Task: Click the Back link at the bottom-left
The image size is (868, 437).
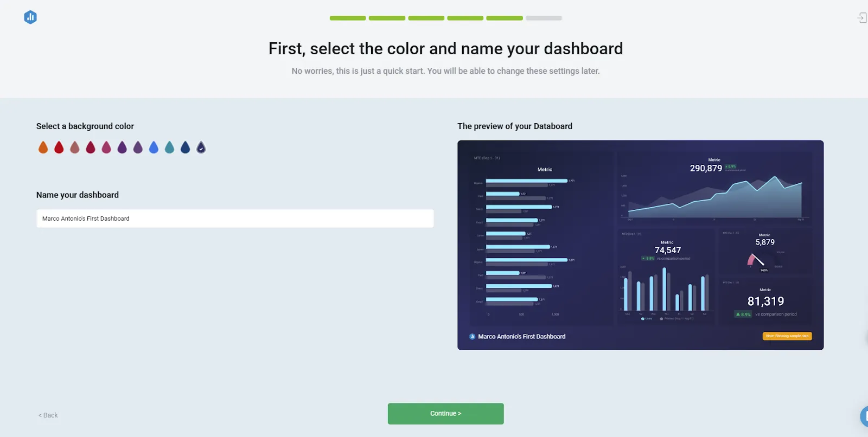Action: click(x=47, y=415)
